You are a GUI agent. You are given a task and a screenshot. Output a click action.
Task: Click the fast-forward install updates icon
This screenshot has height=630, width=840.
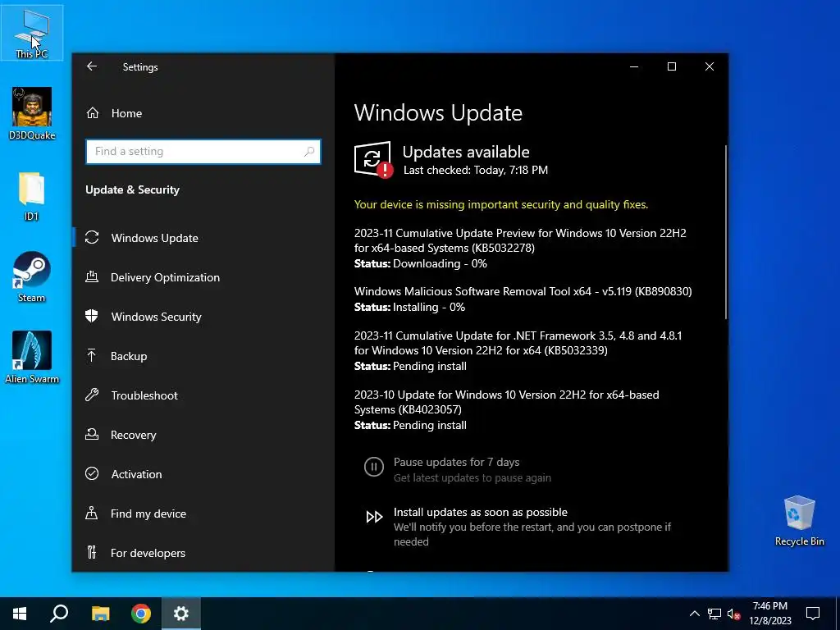[x=374, y=517]
